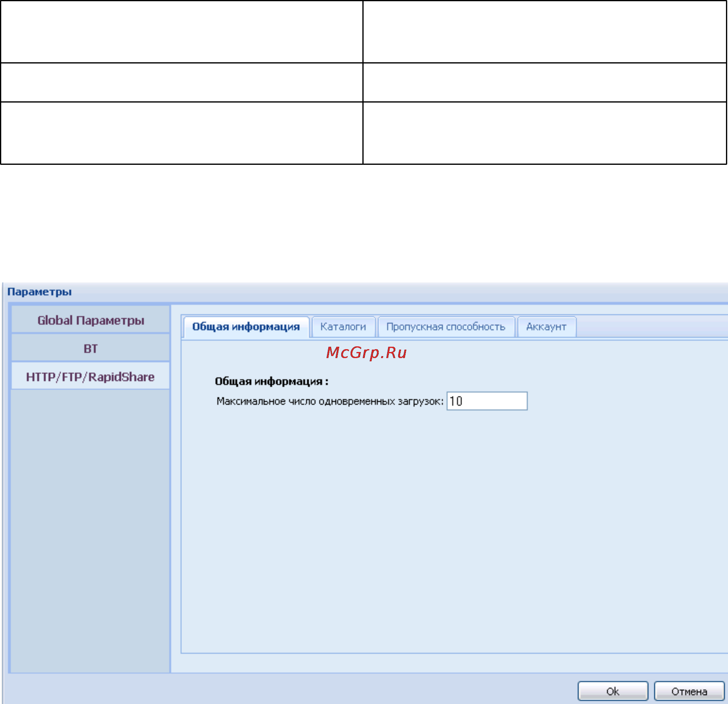Open HTTP/FTP/RapidShare settings section
The width and height of the screenshot is (728, 704).
pos(91,376)
